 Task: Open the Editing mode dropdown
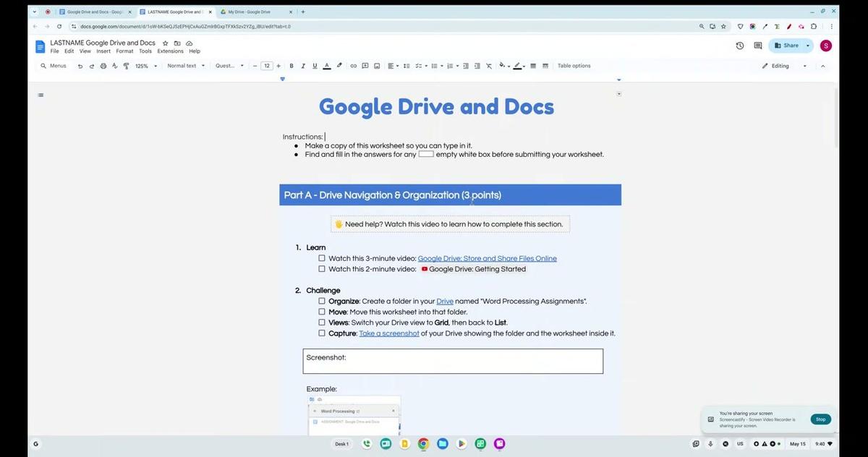784,66
